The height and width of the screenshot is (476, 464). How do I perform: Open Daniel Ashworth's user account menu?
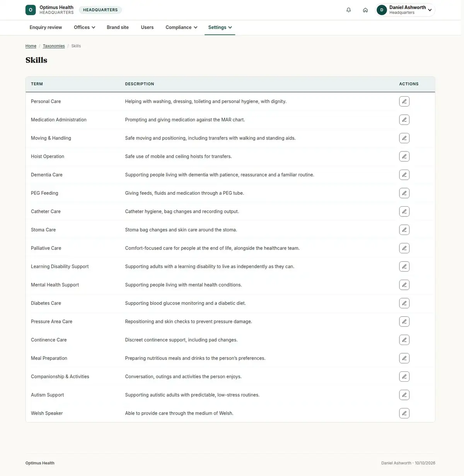[x=405, y=10]
